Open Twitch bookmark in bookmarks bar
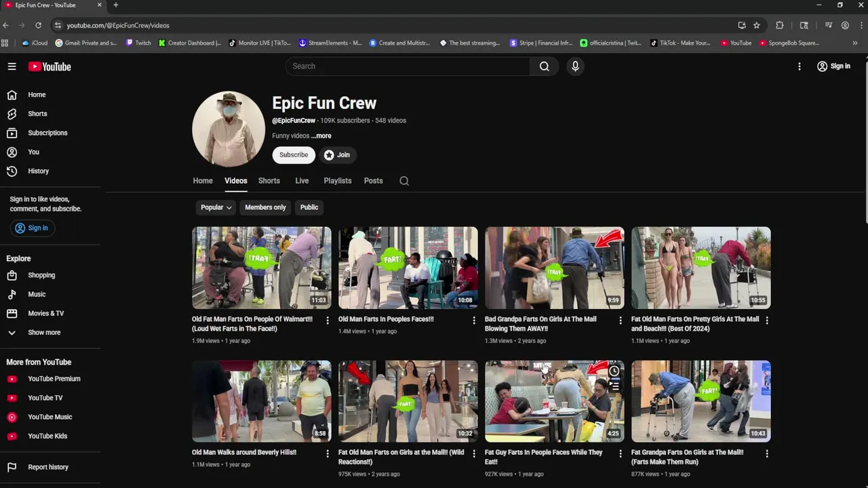Screen dimensions: 868x488 tap(139, 43)
